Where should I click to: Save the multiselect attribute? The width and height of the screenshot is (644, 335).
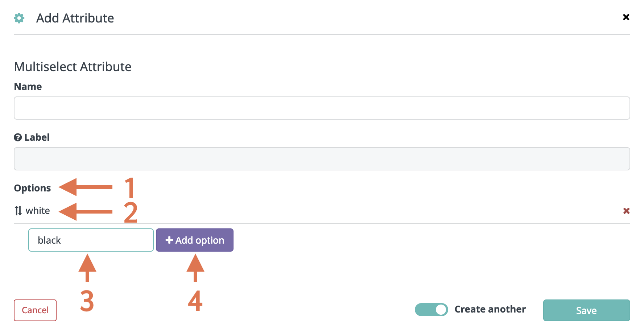tap(586, 310)
